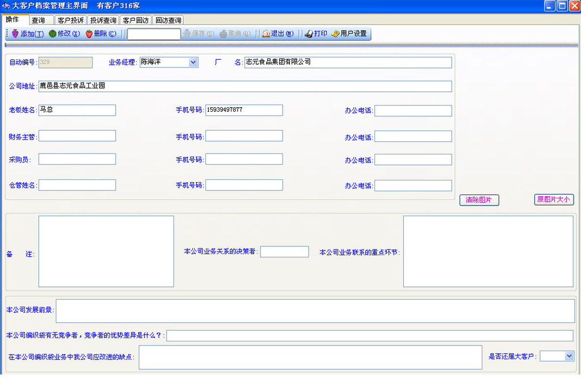The height and width of the screenshot is (392, 581).
Task: Click the 删除 (Delete) toolbar icon
Action: (89, 34)
